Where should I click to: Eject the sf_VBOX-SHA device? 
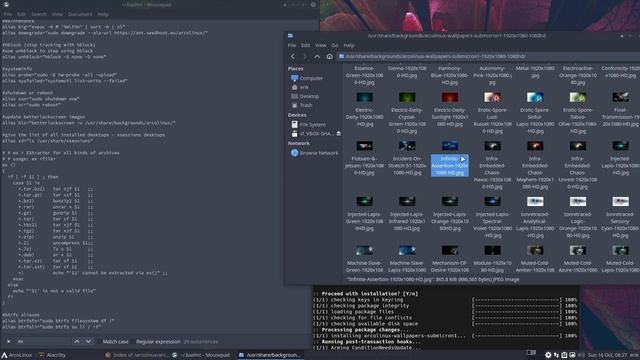click(x=338, y=133)
